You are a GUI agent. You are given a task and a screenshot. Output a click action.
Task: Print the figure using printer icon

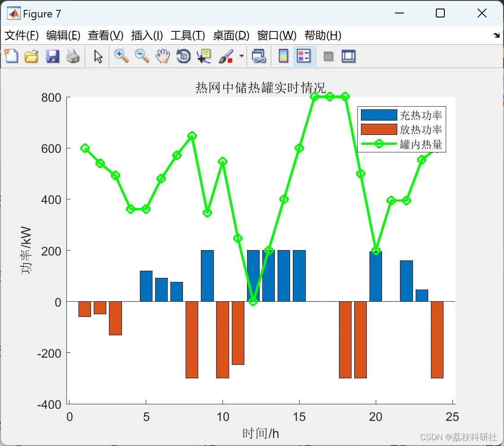pyautogui.click(x=73, y=56)
